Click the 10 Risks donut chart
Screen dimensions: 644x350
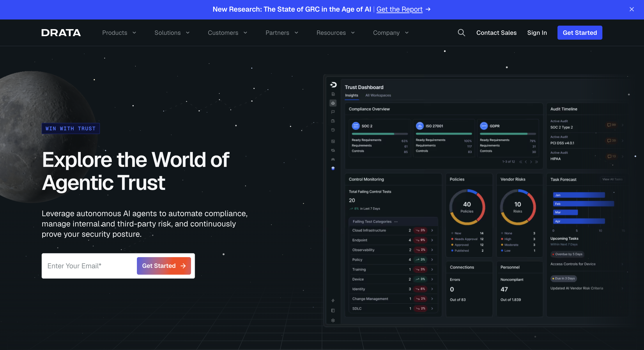click(518, 207)
